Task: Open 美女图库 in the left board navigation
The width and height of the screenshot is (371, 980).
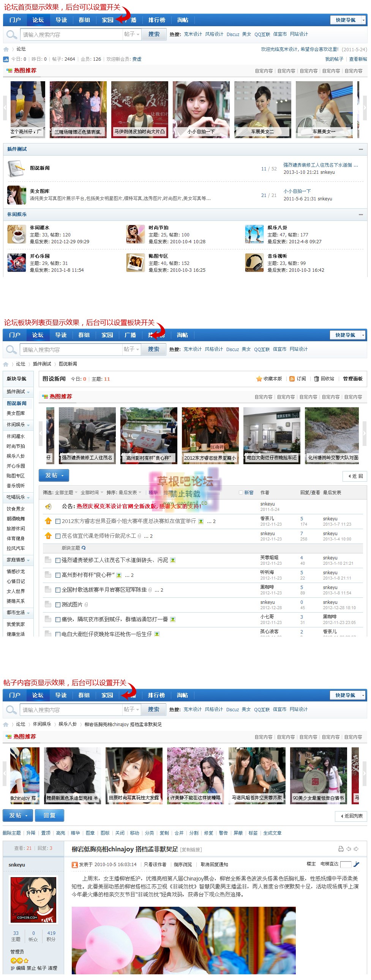Action: click(x=16, y=413)
